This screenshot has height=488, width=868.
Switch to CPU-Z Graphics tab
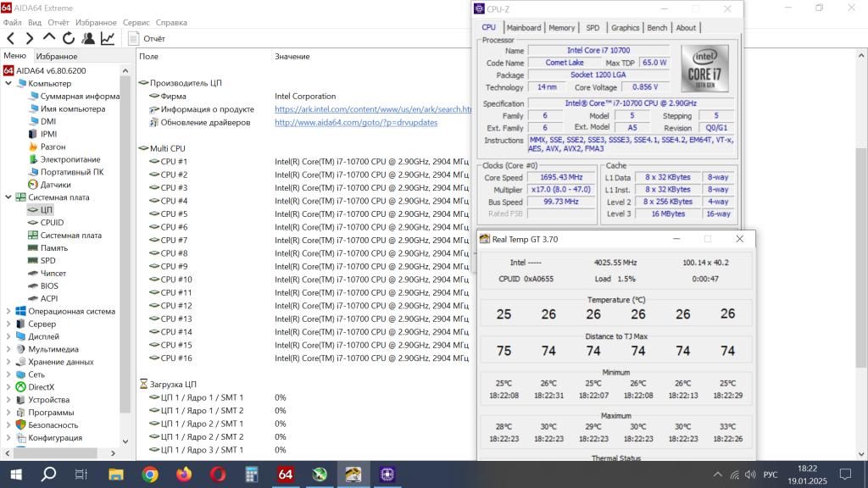click(x=625, y=28)
